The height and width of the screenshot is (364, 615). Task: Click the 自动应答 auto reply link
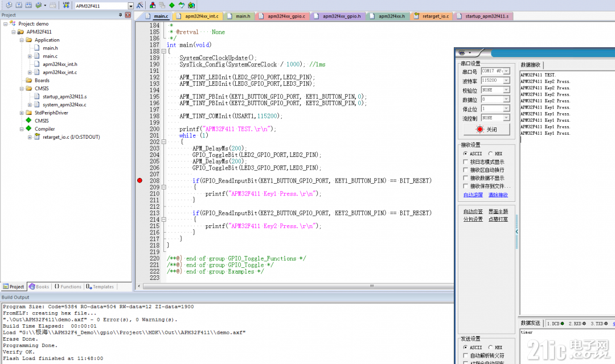[473, 211]
